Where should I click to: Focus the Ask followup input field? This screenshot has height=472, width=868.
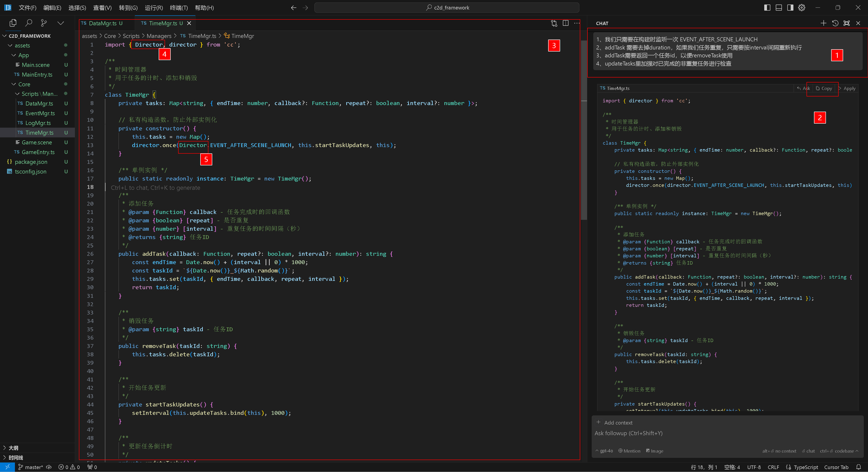(727, 433)
